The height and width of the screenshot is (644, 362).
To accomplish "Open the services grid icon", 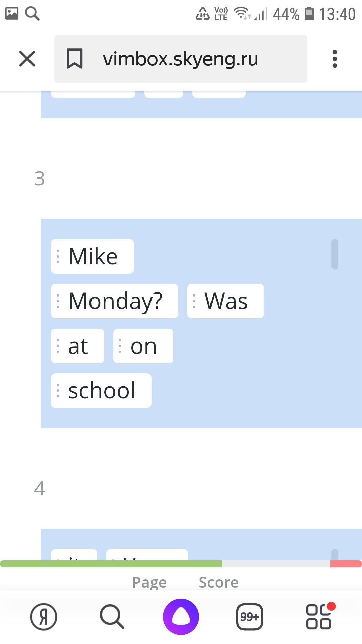I will tap(319, 616).
